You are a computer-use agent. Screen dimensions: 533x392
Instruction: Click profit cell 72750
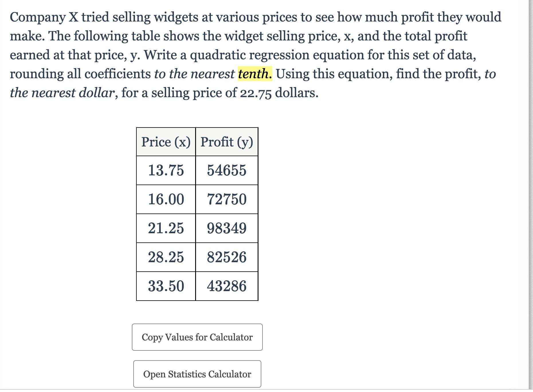(227, 199)
